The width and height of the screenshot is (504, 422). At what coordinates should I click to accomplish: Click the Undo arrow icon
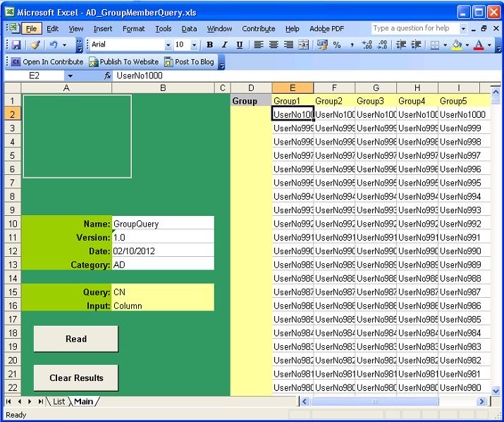tap(53, 44)
